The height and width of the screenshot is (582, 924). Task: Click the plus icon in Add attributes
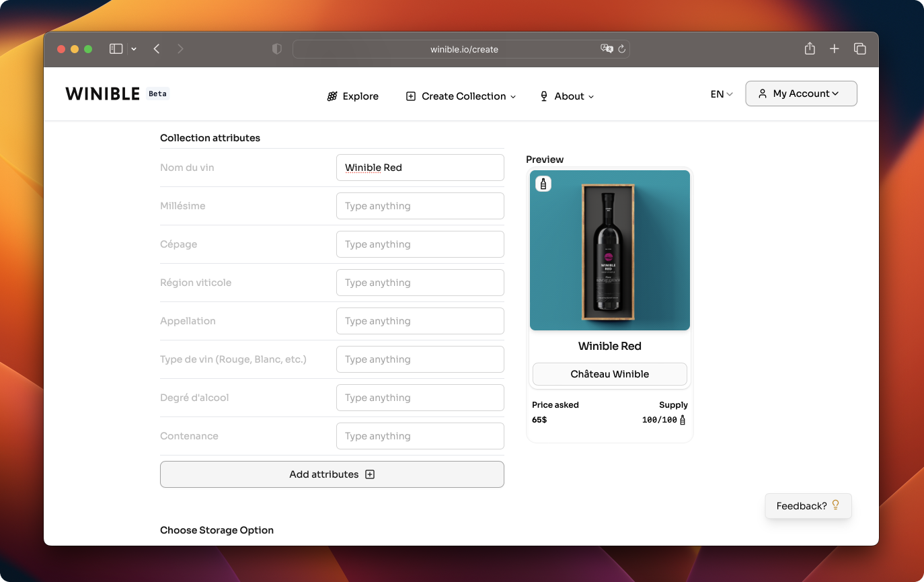[x=370, y=474]
